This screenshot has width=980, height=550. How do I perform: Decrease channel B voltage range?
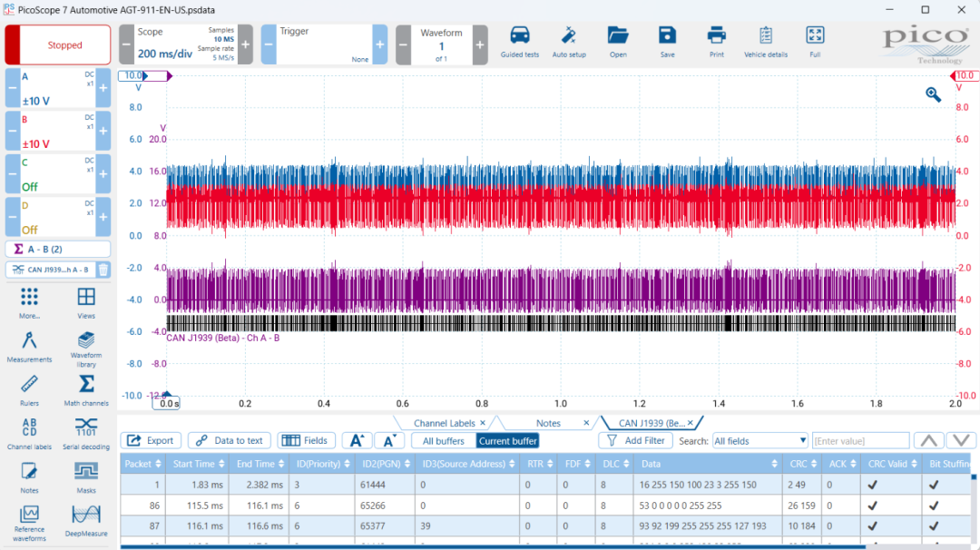(13, 132)
